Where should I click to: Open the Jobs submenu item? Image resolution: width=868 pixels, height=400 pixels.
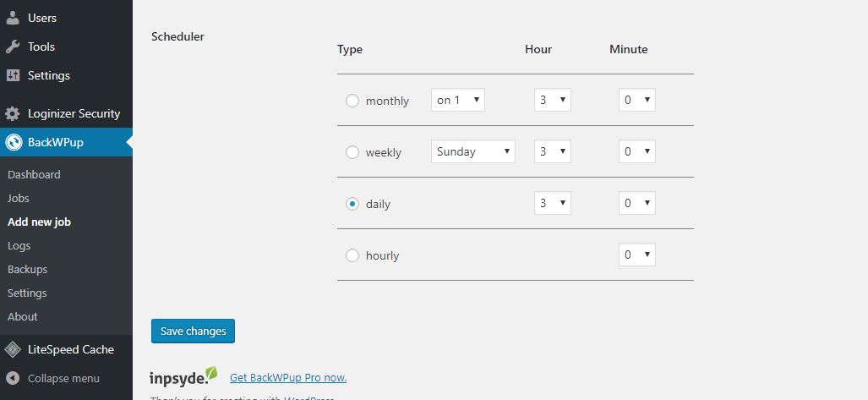[19, 199]
